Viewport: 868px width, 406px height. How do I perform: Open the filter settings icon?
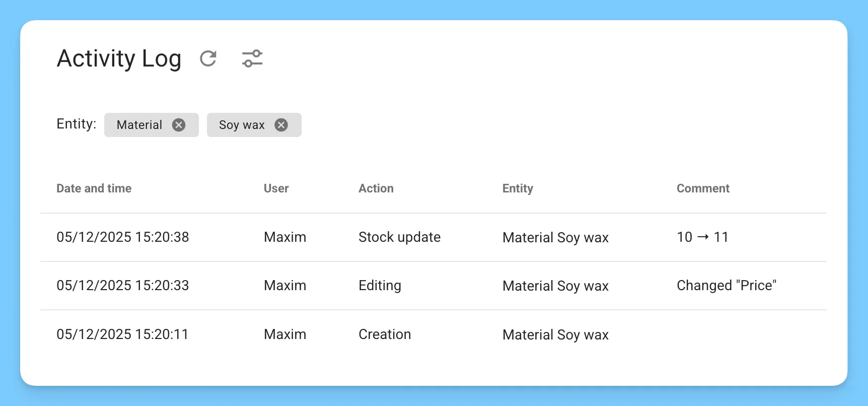pos(252,59)
